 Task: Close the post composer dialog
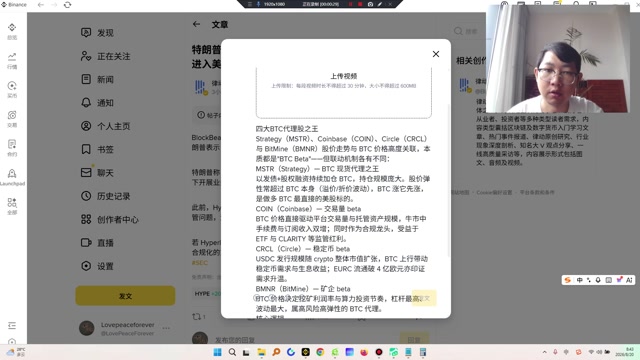point(436,54)
